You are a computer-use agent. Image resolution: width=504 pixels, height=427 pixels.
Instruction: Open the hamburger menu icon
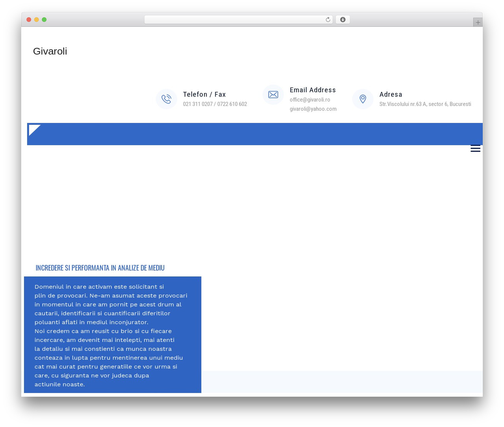coord(475,149)
